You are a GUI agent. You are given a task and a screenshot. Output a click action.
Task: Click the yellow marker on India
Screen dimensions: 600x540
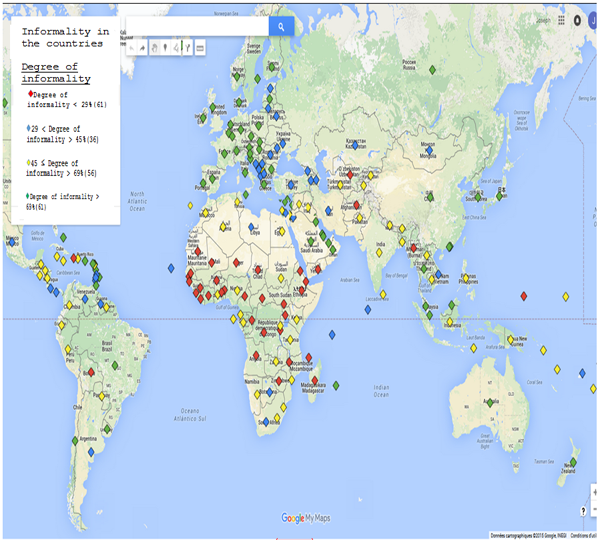(x=379, y=253)
